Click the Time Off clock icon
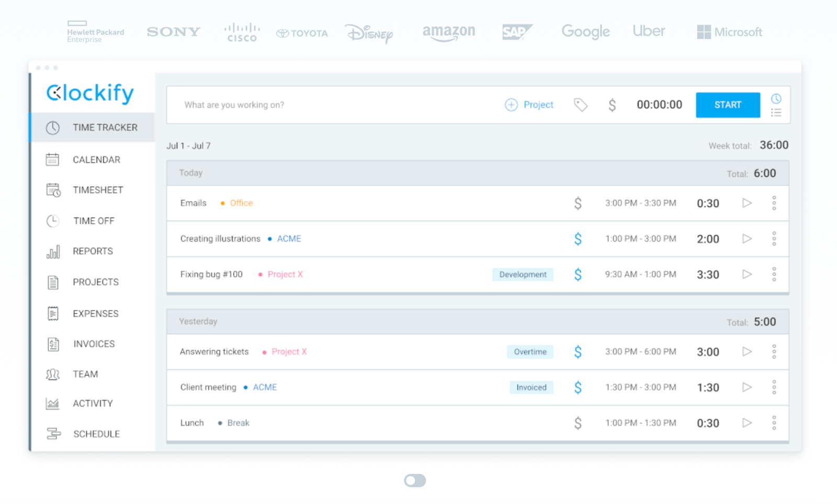 [x=53, y=221]
